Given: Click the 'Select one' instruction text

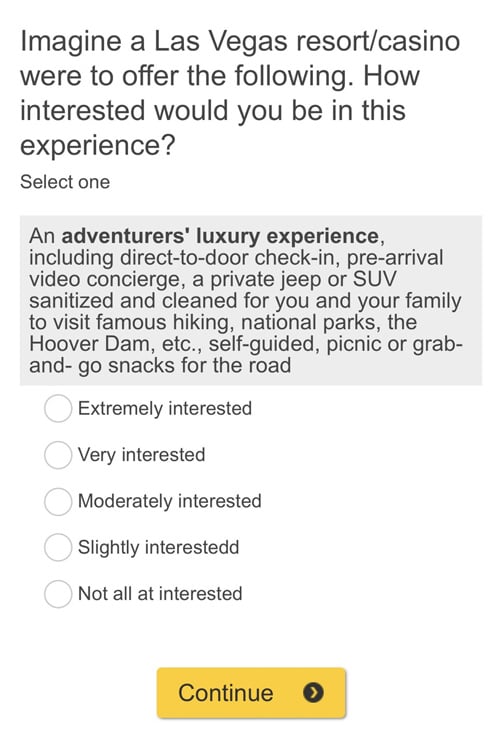Looking at the screenshot, I should click(65, 182).
